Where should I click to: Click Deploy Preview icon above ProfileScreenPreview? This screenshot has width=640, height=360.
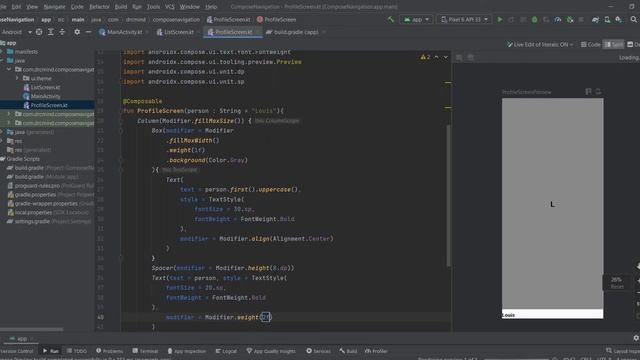[598, 92]
